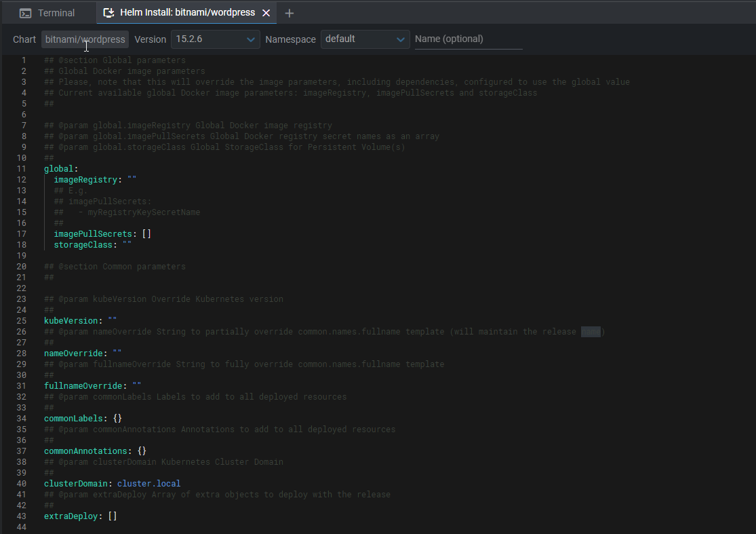756x534 pixels.
Task: Click the Chart field labeled bitnami/wordpress
Action: (85, 39)
